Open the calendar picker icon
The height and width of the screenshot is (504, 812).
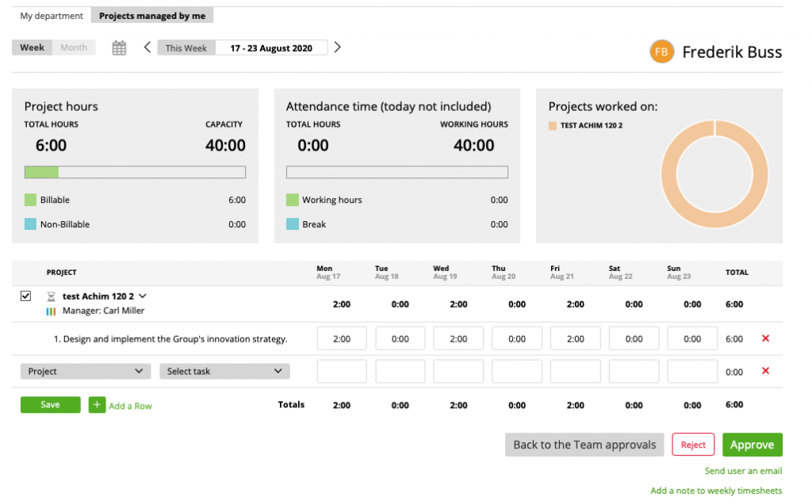pyautogui.click(x=119, y=48)
